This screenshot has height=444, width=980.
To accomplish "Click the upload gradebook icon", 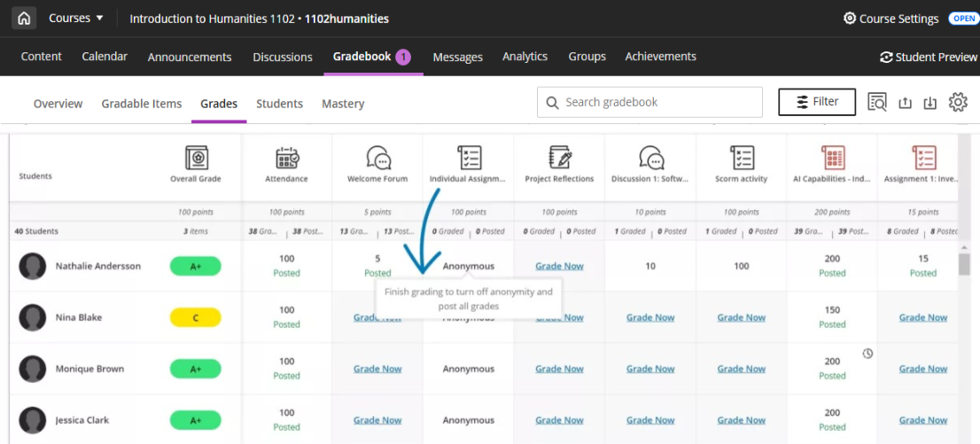I will point(905,103).
